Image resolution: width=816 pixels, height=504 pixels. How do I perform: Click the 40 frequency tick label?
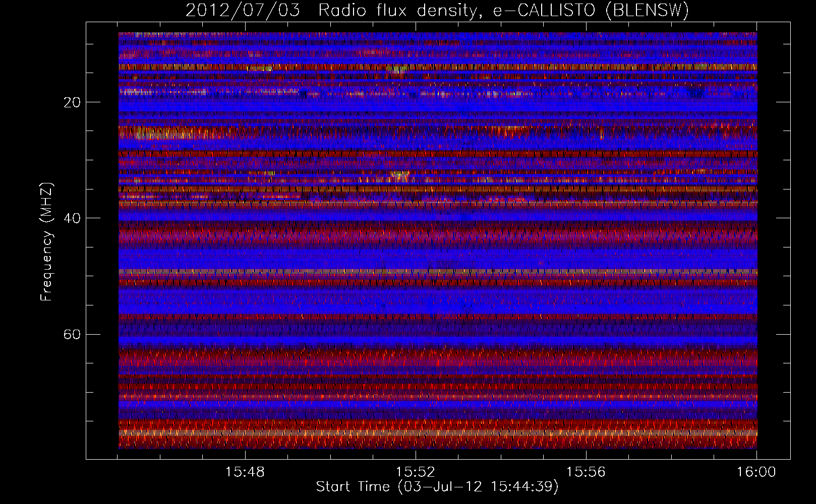click(x=73, y=218)
